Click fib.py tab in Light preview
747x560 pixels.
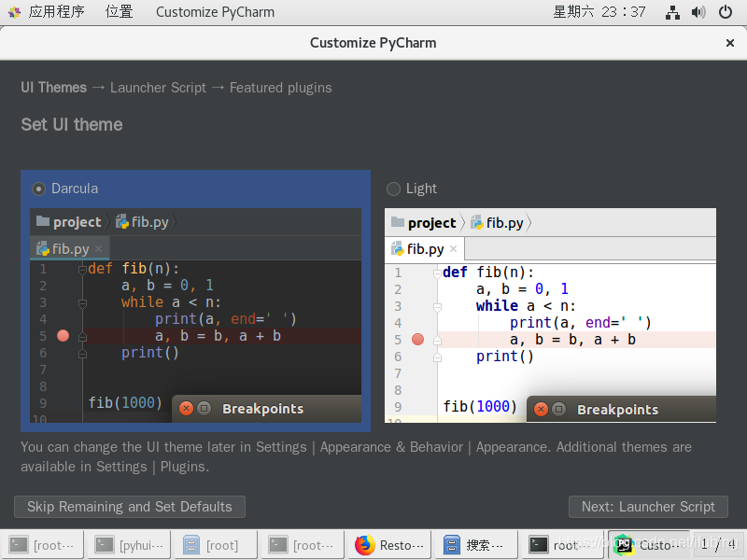pos(425,249)
